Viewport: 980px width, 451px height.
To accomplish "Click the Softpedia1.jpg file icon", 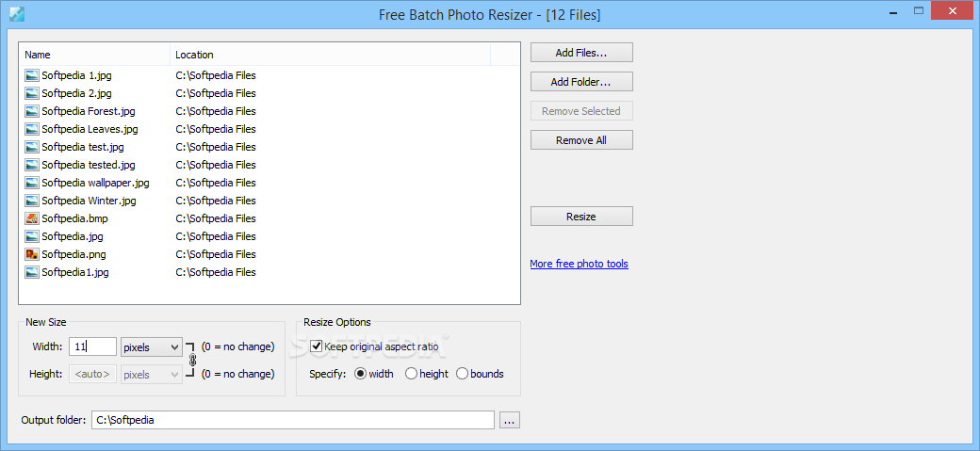I will 31,272.
